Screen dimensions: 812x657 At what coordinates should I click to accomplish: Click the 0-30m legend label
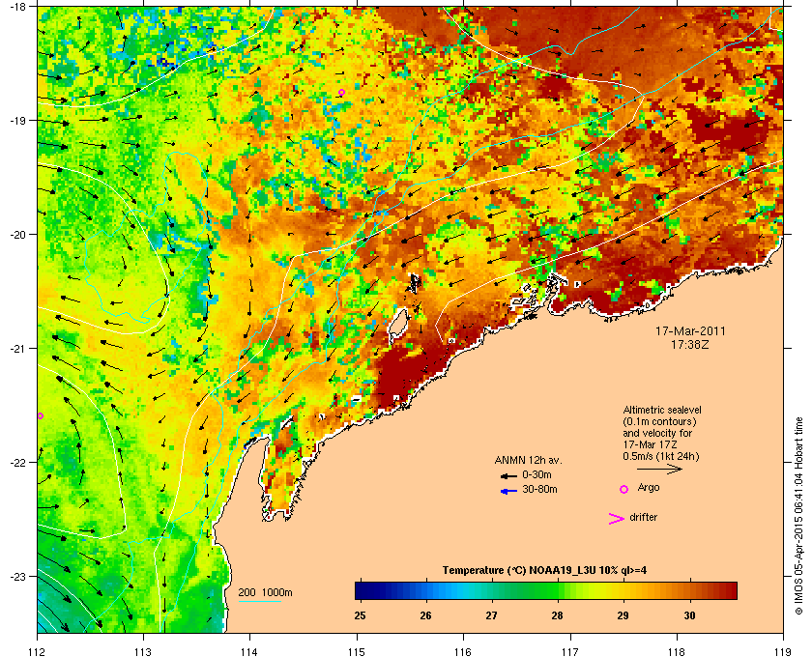pos(537,474)
